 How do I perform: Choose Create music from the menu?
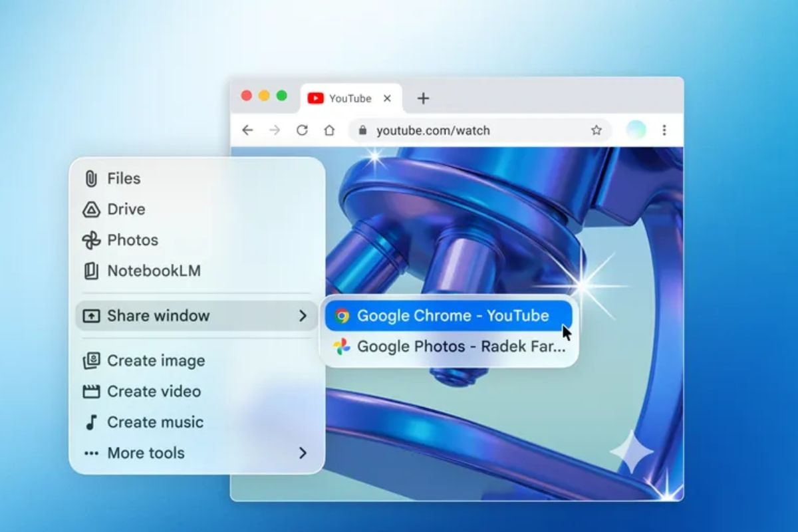point(197,422)
